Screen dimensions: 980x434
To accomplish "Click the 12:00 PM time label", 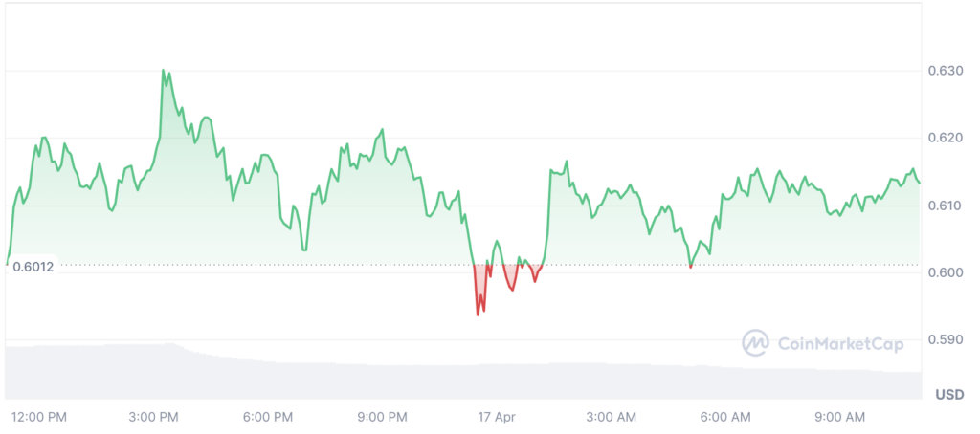I will coord(38,417).
